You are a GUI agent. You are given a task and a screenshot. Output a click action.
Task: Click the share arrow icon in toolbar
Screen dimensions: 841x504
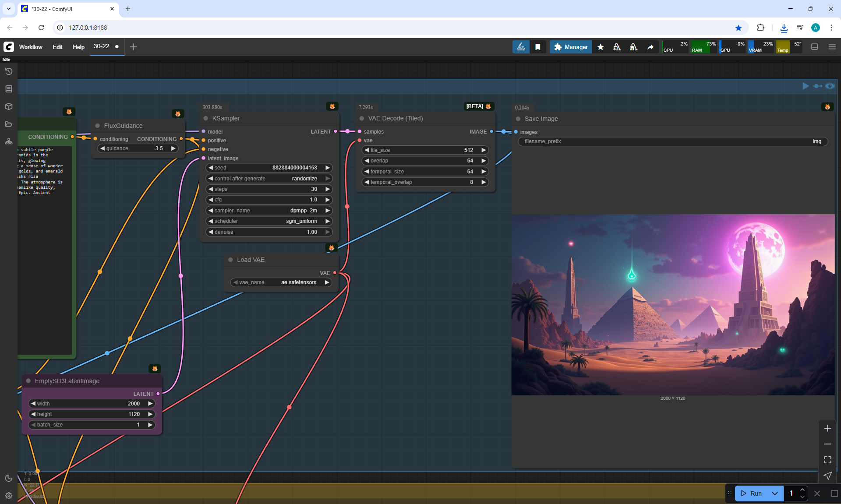pyautogui.click(x=650, y=47)
